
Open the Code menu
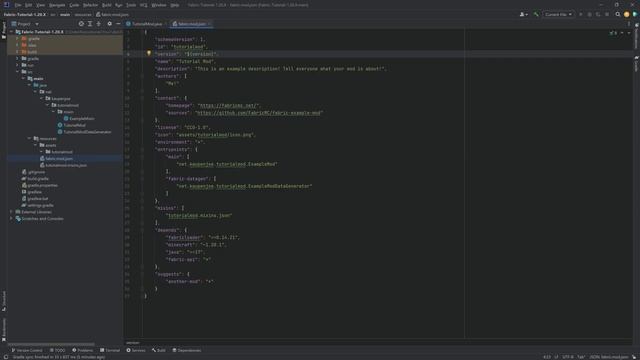[74, 5]
